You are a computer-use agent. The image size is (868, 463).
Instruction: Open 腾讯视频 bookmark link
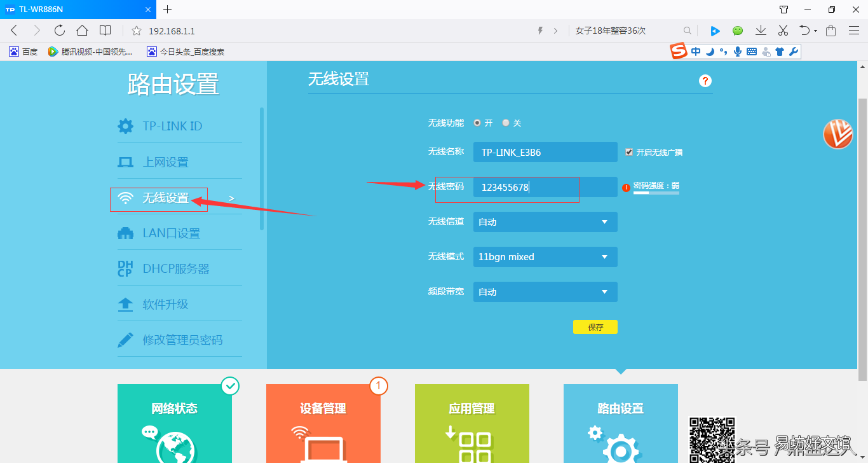pyautogui.click(x=90, y=52)
